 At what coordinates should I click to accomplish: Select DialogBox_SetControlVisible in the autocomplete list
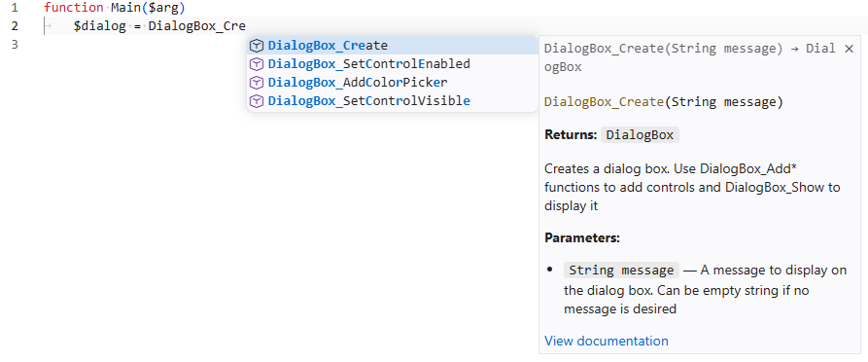click(392, 101)
